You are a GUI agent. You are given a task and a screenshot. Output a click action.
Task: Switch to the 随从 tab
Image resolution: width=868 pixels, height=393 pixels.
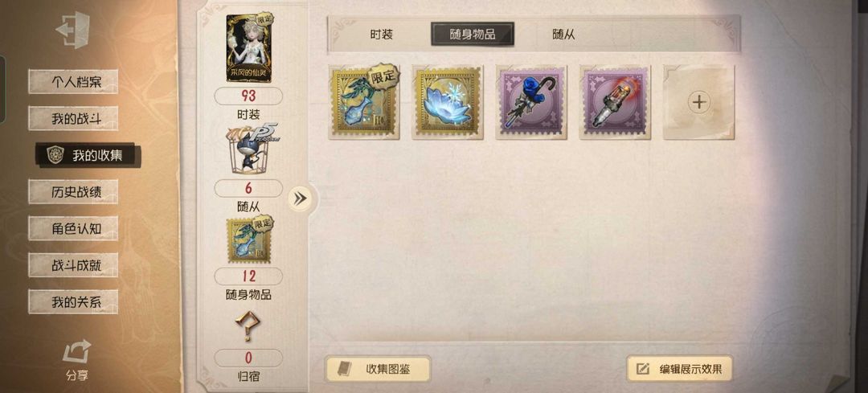[x=564, y=35]
